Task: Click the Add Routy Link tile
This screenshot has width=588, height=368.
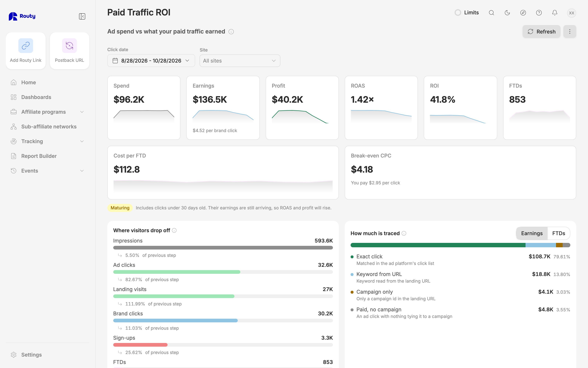Action: [x=26, y=51]
